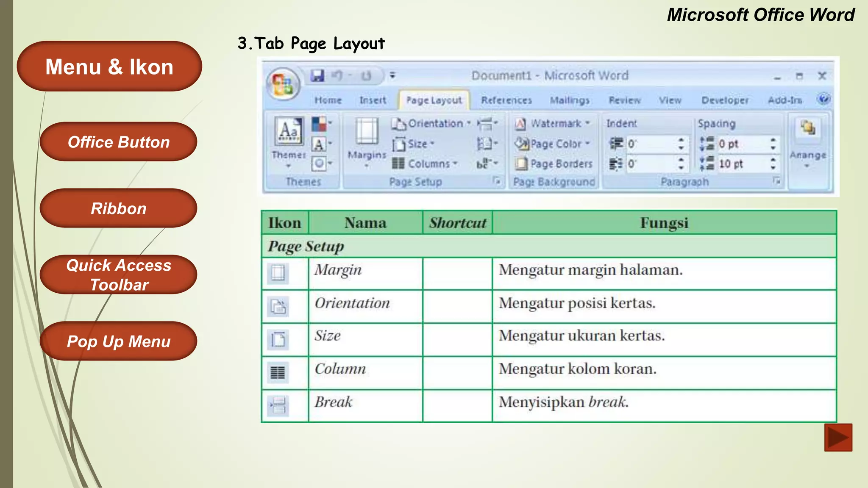
Task: Click the '3.Tab Page Layout' heading
Action: [311, 43]
